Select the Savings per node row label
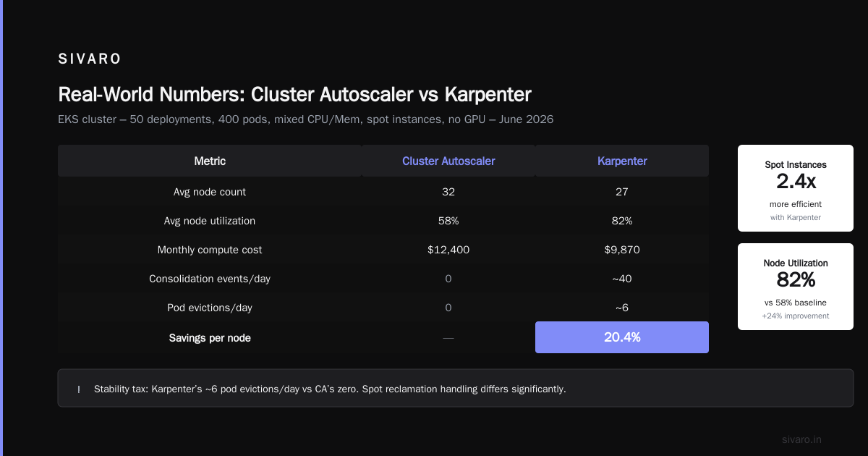 [210, 338]
